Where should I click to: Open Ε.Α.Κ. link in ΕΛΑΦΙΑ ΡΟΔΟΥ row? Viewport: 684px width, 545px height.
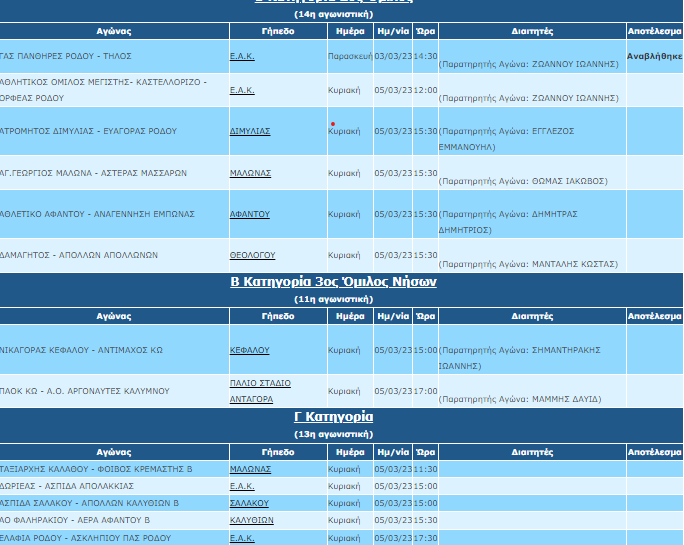[242, 538]
